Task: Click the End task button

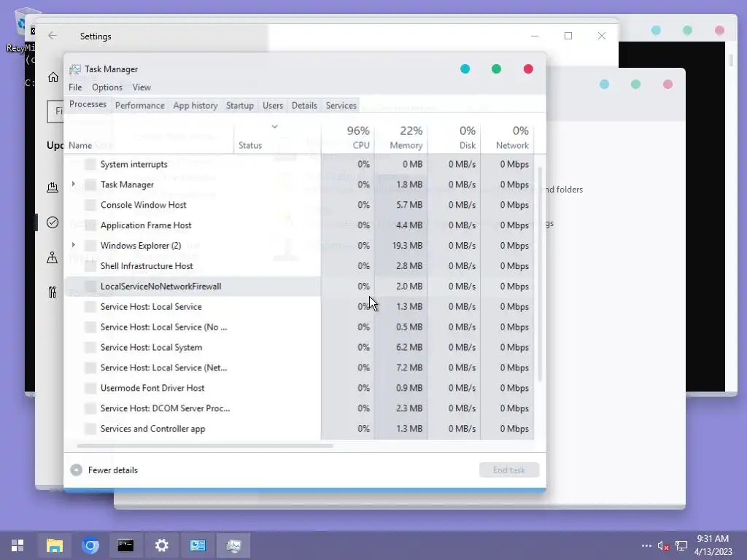Action: point(509,470)
